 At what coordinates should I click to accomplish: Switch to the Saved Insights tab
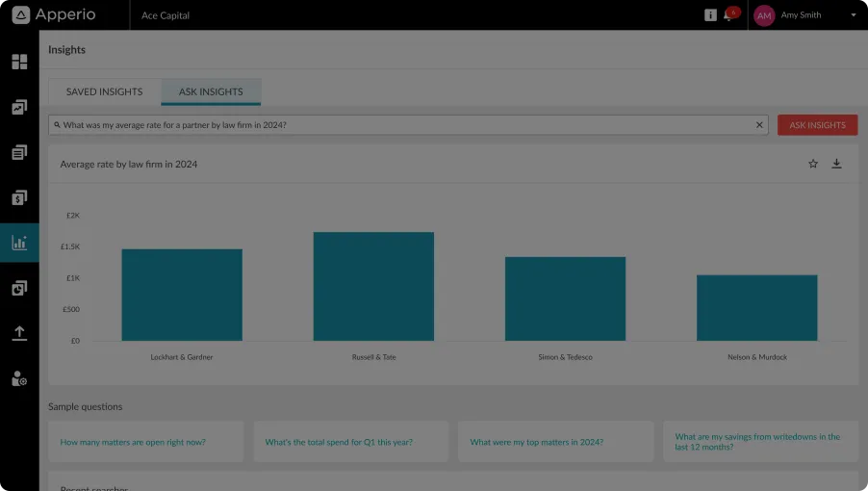(105, 91)
